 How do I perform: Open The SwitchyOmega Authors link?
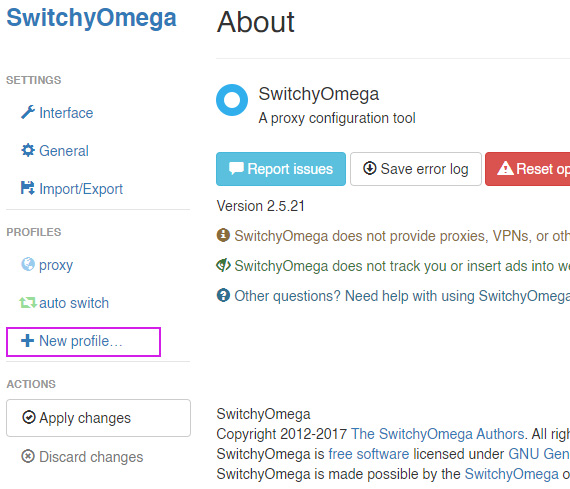pos(437,434)
